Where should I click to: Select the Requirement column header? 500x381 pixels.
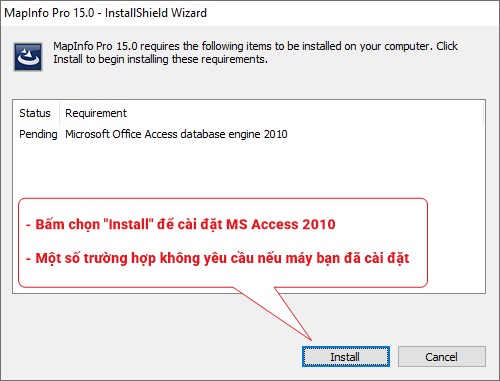tap(96, 113)
